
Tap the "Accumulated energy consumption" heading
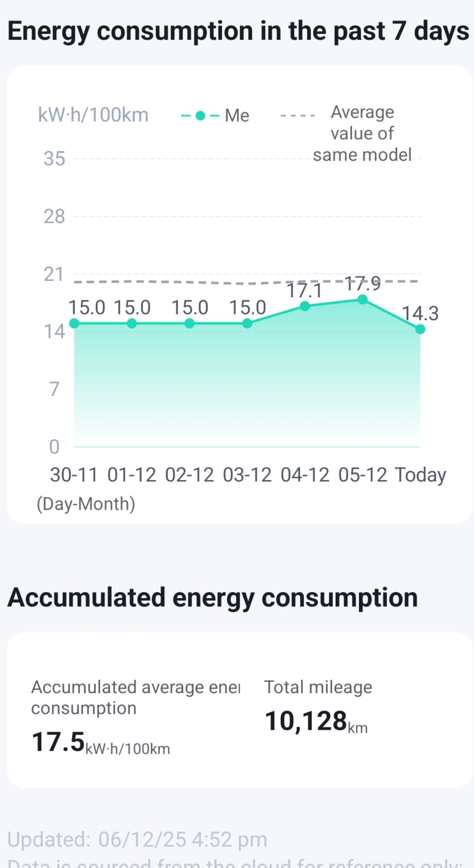tap(213, 598)
